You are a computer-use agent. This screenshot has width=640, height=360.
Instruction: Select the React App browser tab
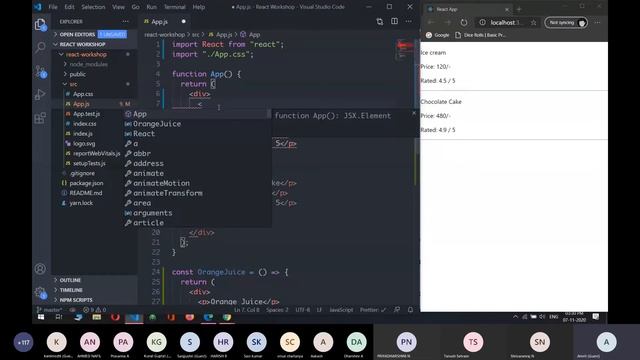coord(467,9)
